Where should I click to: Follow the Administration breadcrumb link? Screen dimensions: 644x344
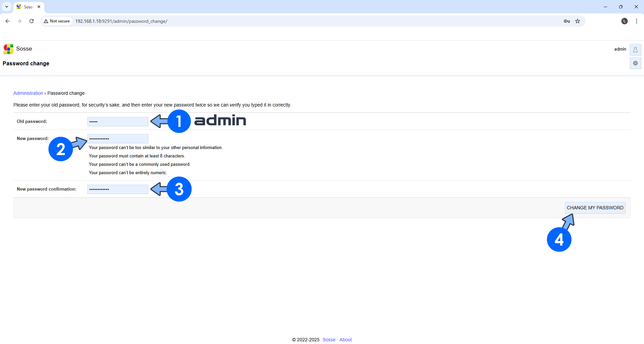coord(28,93)
